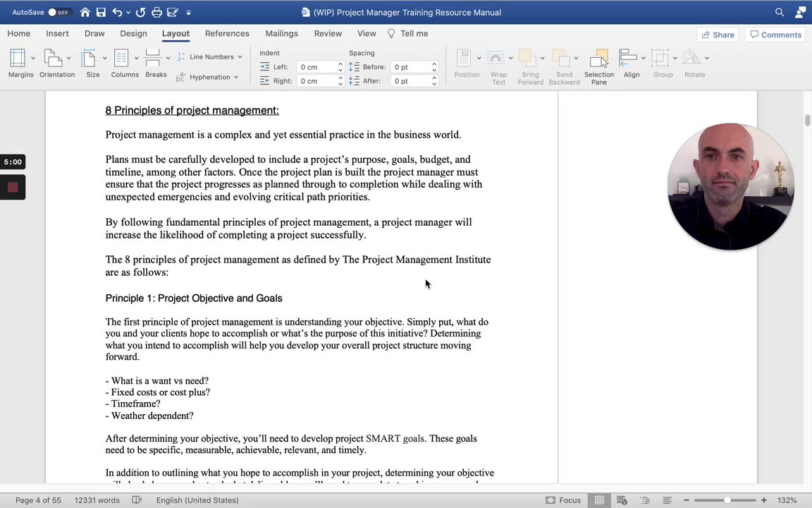
Task: Print the document via printer icon
Action: [156, 12]
